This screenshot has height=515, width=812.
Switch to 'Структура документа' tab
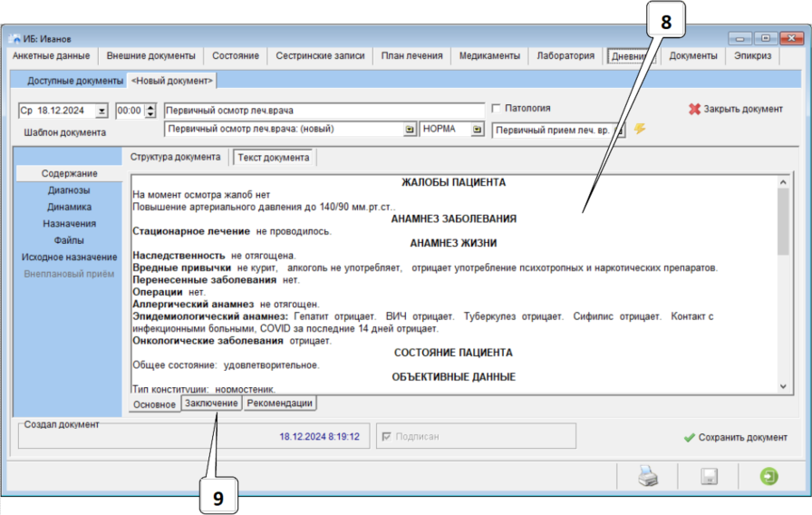click(175, 157)
